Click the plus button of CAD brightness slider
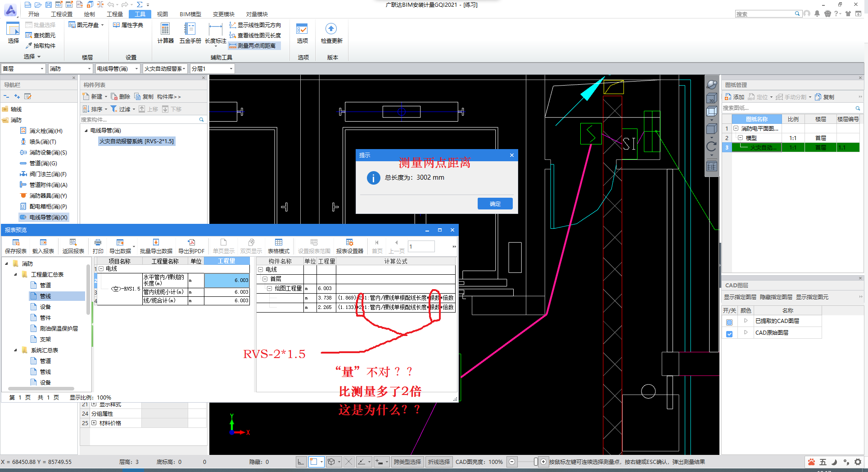This screenshot has height=472, width=868. click(x=543, y=462)
